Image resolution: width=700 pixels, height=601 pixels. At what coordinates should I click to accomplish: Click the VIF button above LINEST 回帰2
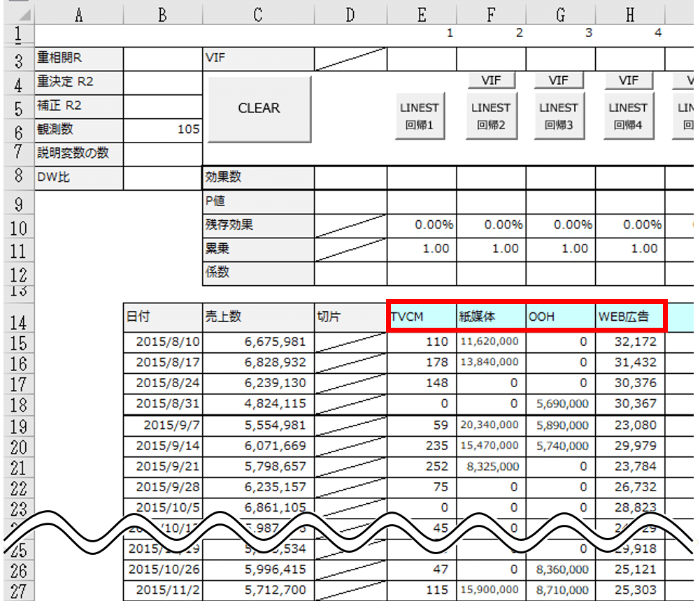click(x=491, y=80)
